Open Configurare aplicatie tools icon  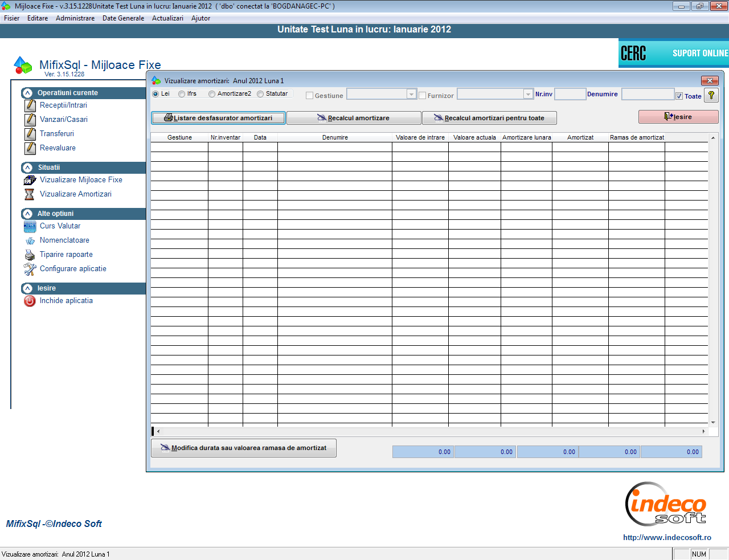tap(30, 269)
